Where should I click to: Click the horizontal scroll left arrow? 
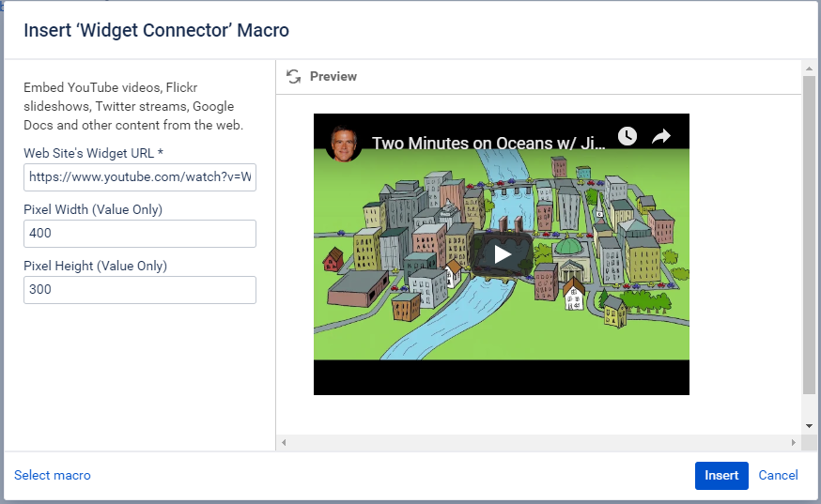click(x=284, y=442)
